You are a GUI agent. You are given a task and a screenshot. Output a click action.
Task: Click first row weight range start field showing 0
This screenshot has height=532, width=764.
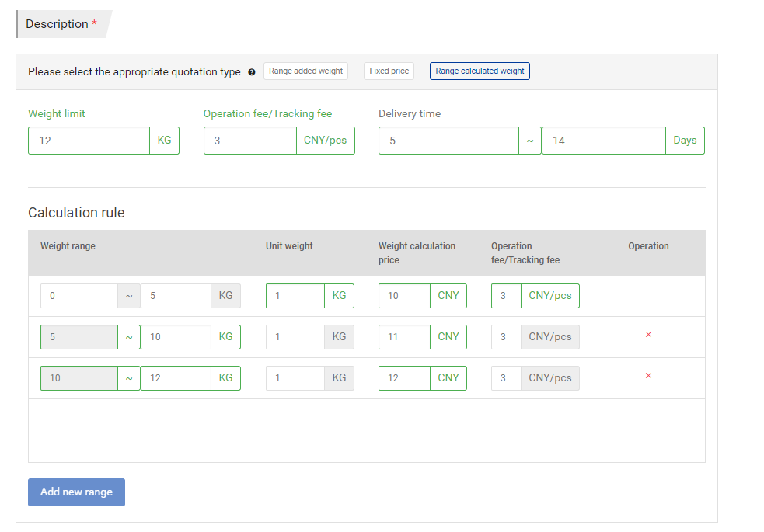[x=79, y=296]
